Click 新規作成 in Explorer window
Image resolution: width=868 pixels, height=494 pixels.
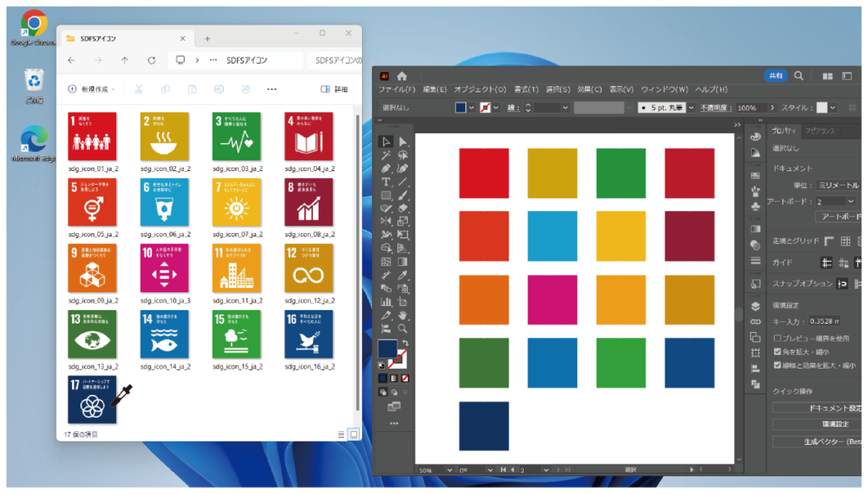coord(91,89)
